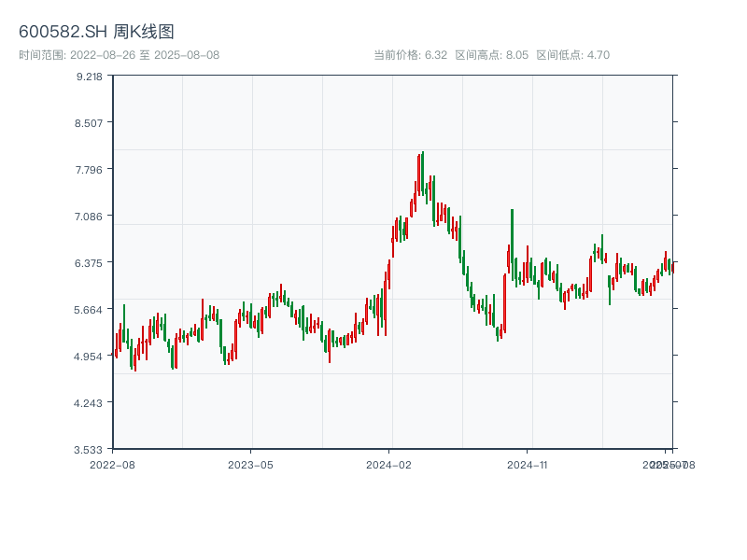Pick the 7.086 price axis label
The image size is (747, 560).
coord(90,217)
